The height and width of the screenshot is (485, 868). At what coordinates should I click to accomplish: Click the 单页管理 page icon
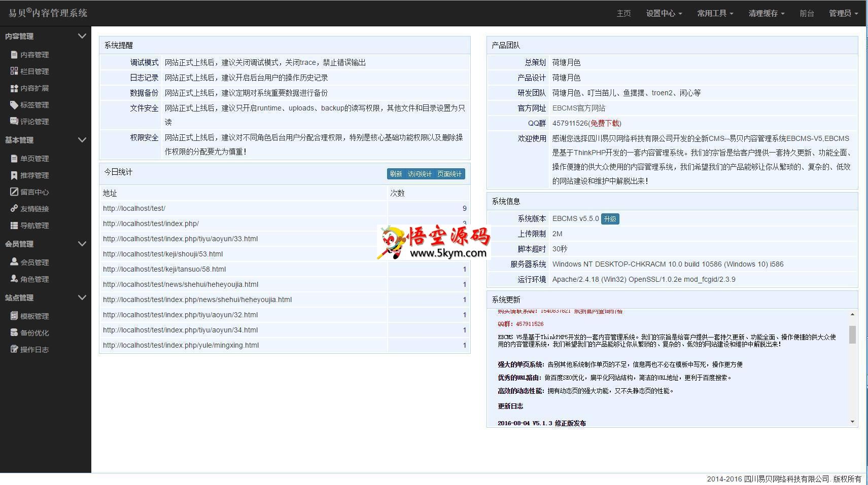pyautogui.click(x=14, y=159)
